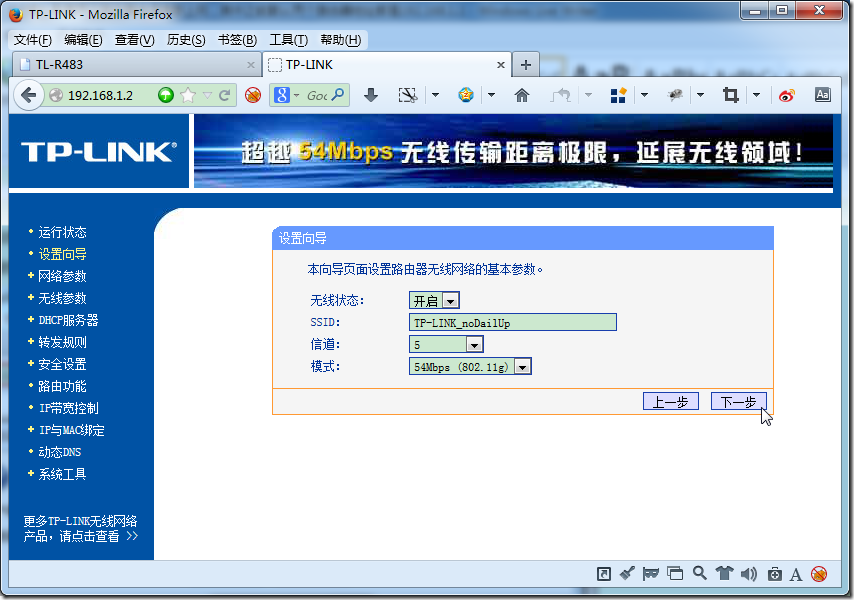The height and width of the screenshot is (600, 854).
Task: Bookmark this page with the star icon
Action: click(x=188, y=95)
